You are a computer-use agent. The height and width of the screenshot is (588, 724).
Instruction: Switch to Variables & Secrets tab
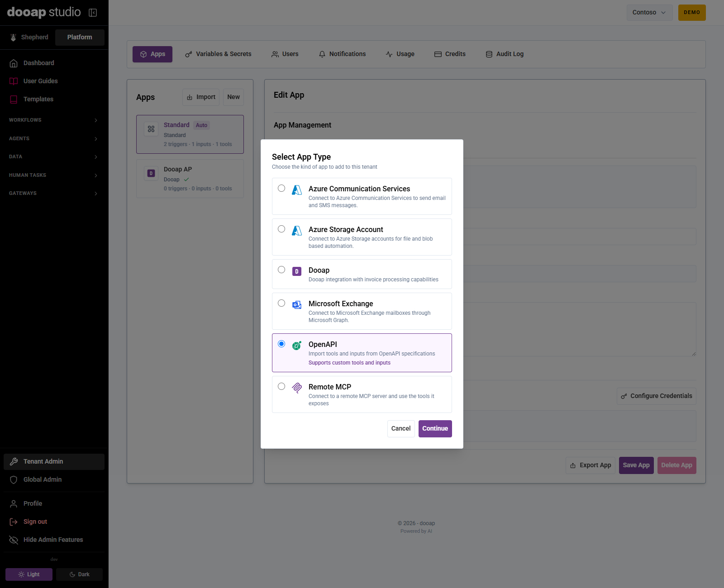click(x=218, y=54)
